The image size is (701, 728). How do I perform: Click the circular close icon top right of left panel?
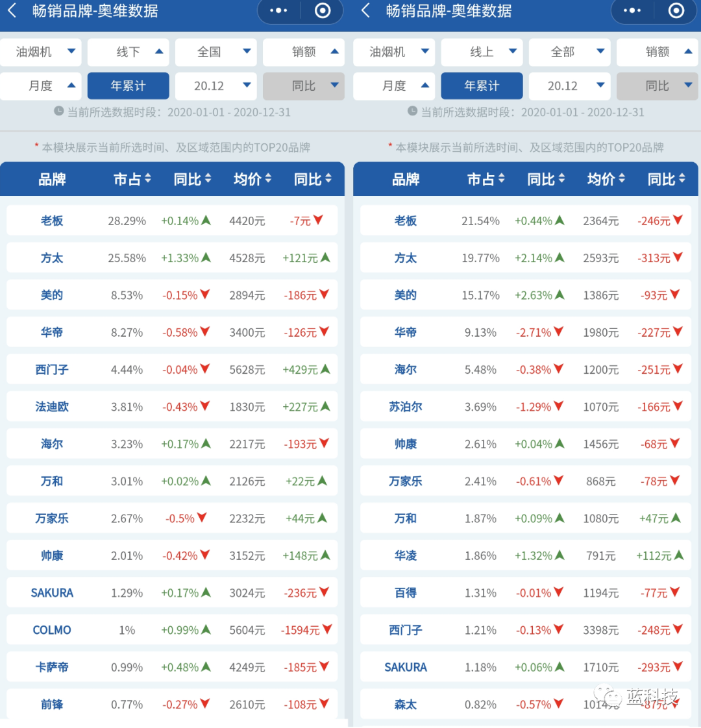(322, 11)
